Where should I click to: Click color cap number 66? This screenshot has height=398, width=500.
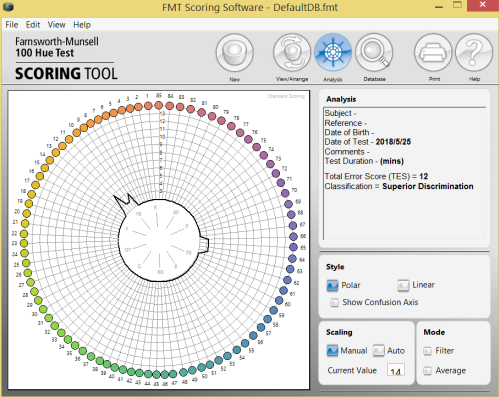[293, 236]
